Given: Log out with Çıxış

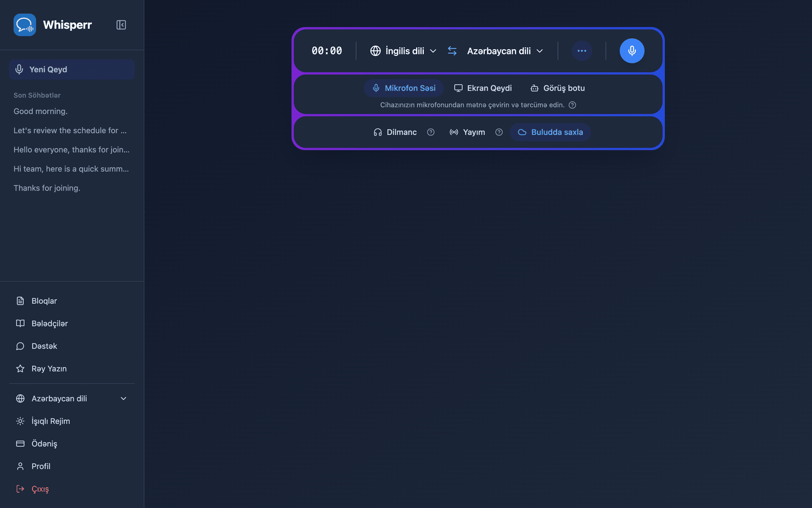Looking at the screenshot, I should (72, 489).
